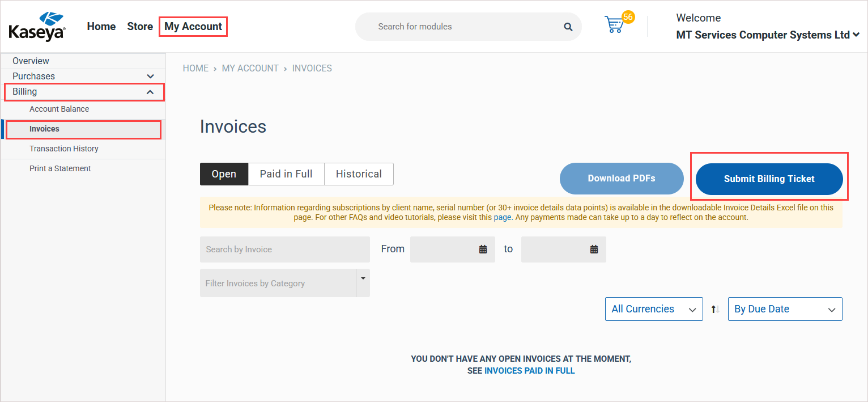Image resolution: width=868 pixels, height=402 pixels.
Task: Open the MT Services account dropdown
Action: click(x=768, y=35)
